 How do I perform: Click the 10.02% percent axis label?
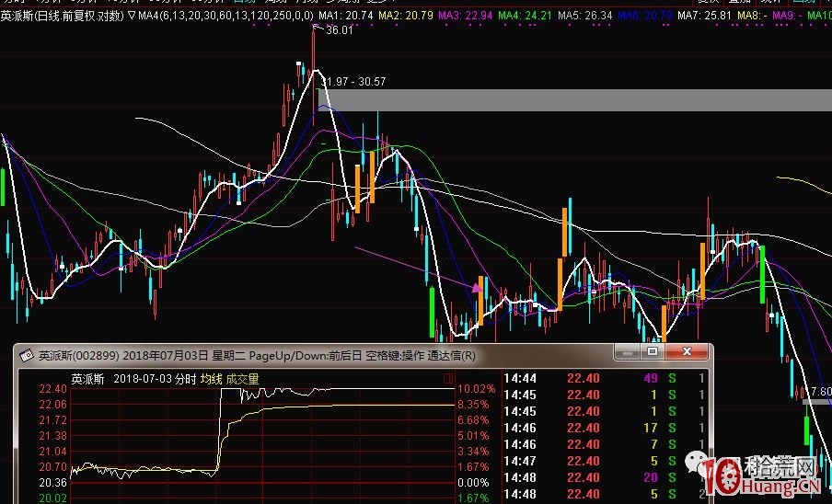(476, 389)
